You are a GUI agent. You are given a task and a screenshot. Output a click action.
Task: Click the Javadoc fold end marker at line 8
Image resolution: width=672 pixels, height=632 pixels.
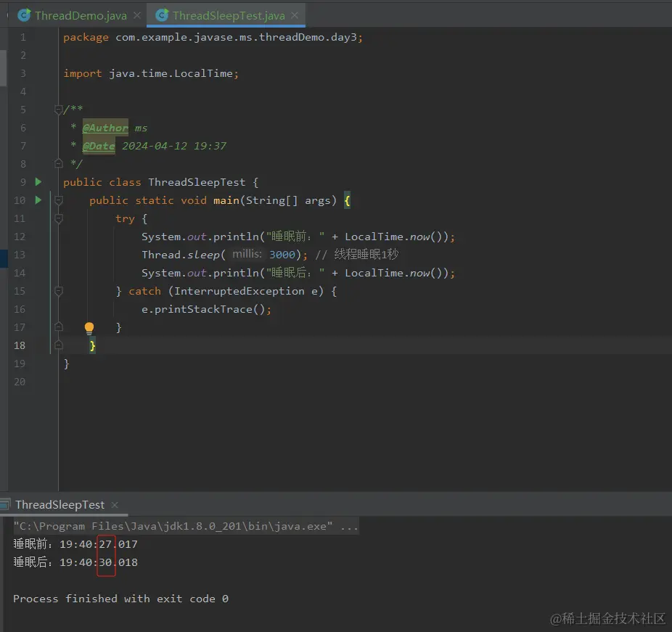click(x=59, y=163)
